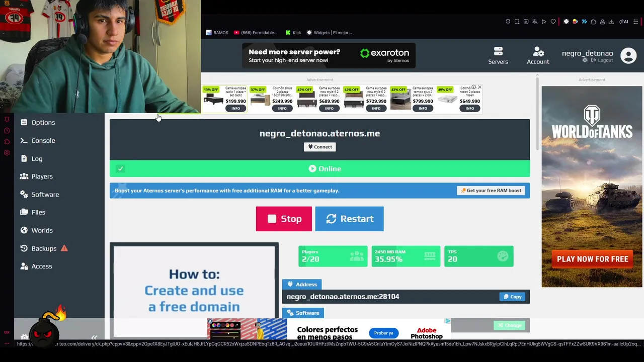Open the extensions cube icon

tap(593, 22)
